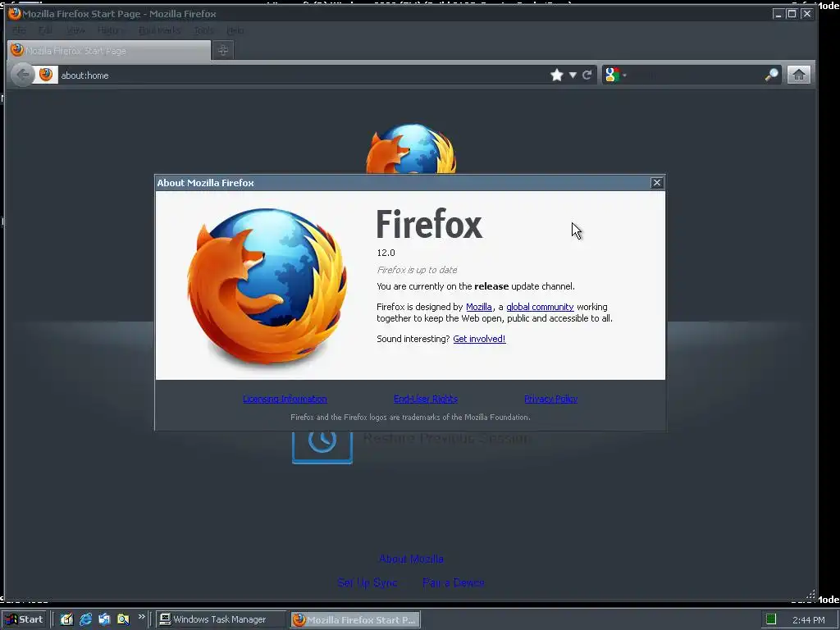840x630 pixels.
Task: Click the search magnifier icon
Action: pyautogui.click(x=771, y=75)
